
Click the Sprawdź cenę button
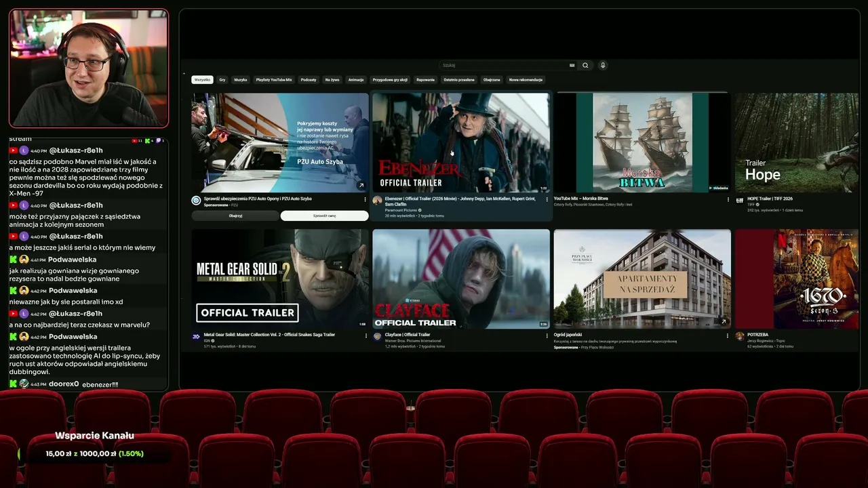pyautogui.click(x=325, y=216)
